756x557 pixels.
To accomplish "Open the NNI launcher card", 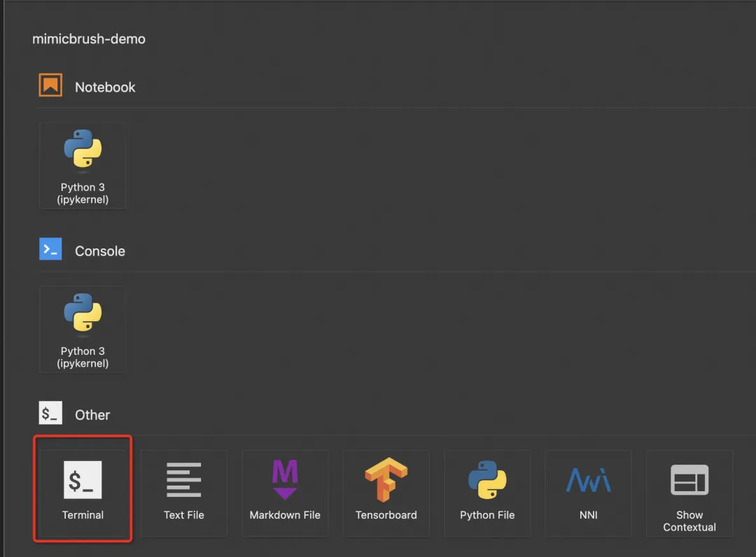I will (588, 493).
